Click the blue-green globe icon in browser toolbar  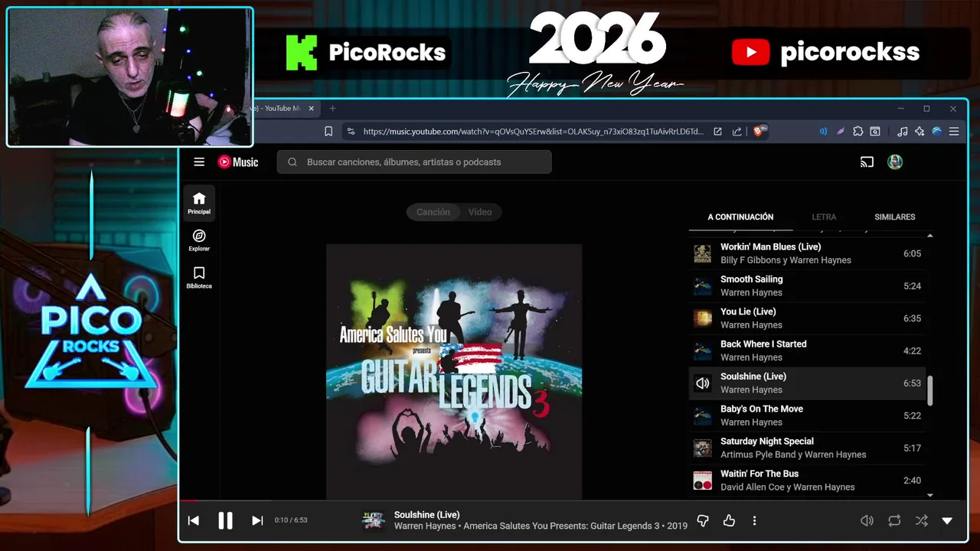pyautogui.click(x=936, y=132)
